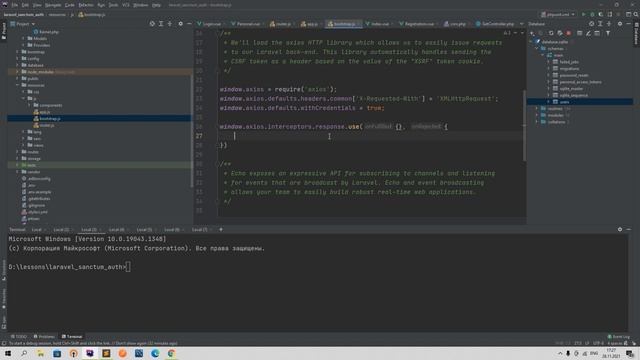
Task: Switch to Login.vue editor tab
Action: point(212,24)
